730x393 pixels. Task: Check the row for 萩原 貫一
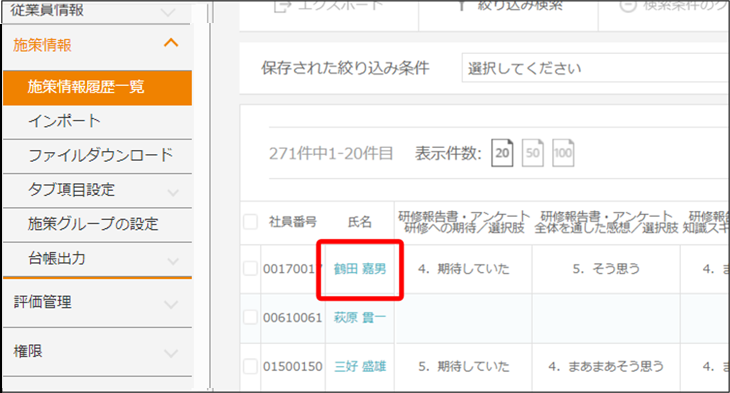coord(250,318)
